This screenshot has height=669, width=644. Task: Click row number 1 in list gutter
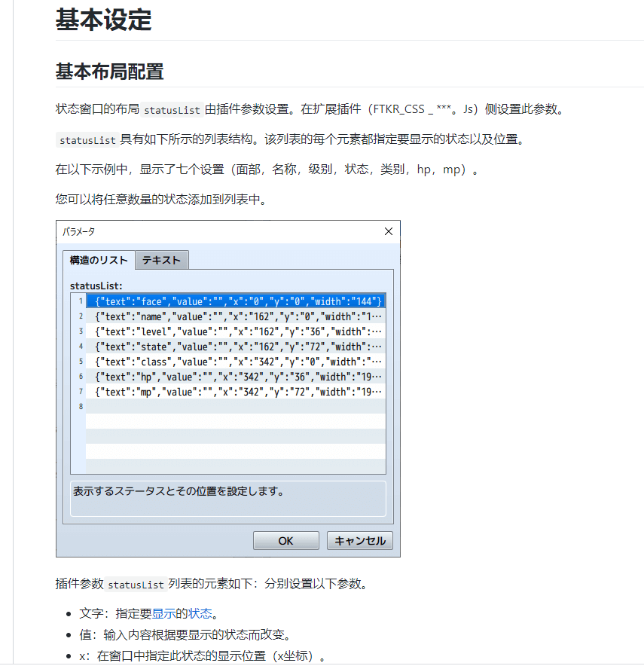pyautogui.click(x=81, y=301)
